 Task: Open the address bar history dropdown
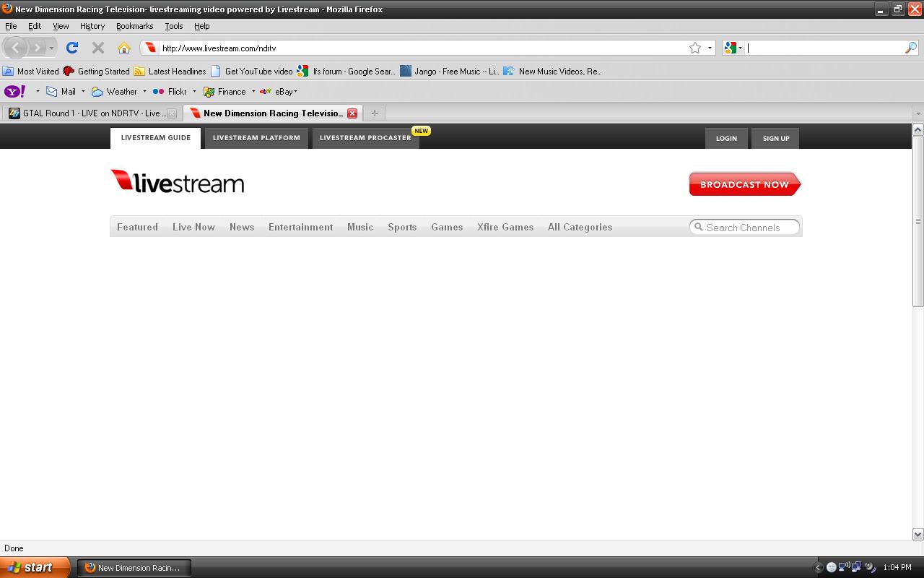click(710, 48)
